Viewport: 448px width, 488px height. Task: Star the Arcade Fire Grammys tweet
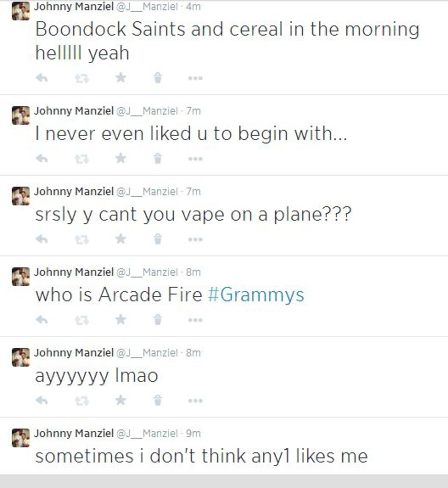[x=120, y=319]
